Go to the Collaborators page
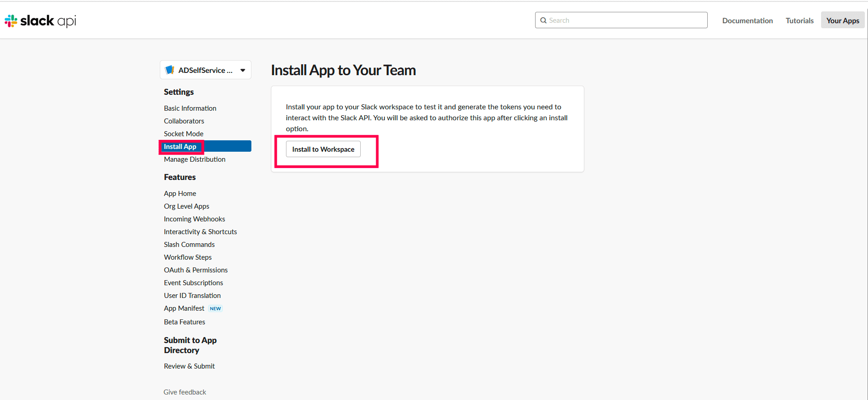The image size is (868, 400). coord(184,121)
